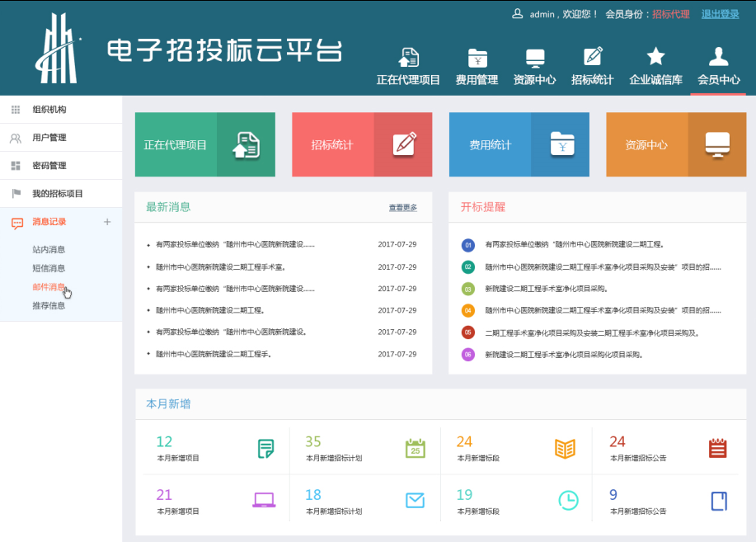Select 站内消息 in the sidebar submenu

49,249
